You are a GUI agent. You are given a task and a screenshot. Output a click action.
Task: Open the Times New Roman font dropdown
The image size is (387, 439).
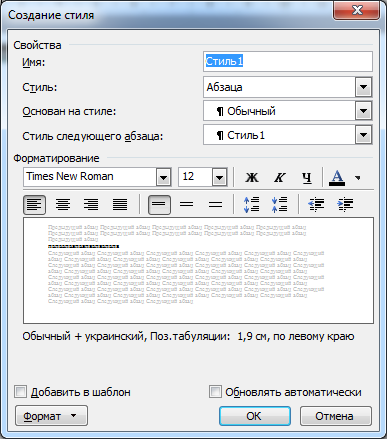point(164,177)
